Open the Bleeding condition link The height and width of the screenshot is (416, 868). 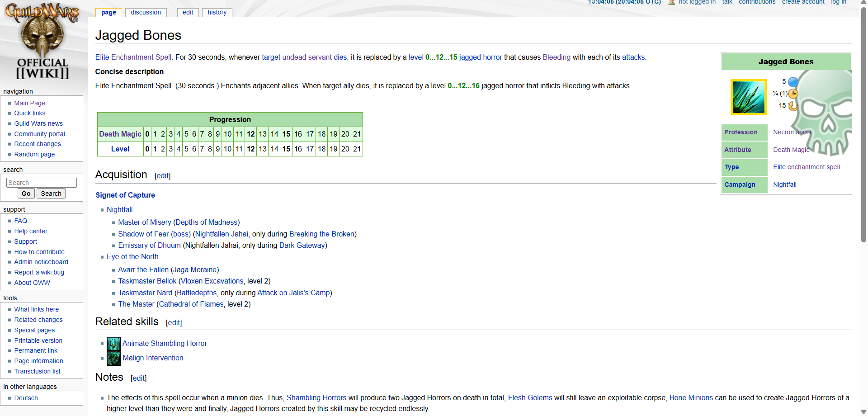(557, 57)
